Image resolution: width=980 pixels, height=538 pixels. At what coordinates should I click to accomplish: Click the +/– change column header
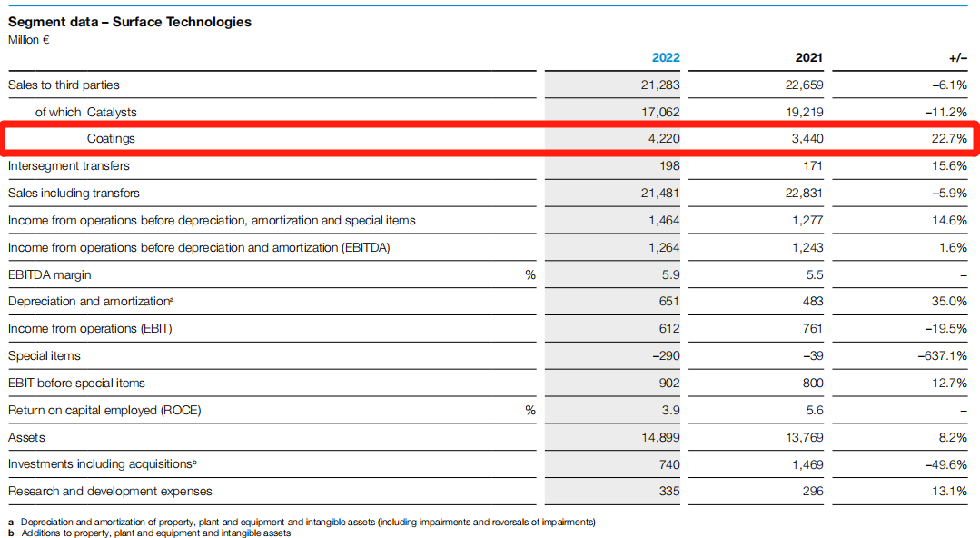pyautogui.click(x=957, y=57)
